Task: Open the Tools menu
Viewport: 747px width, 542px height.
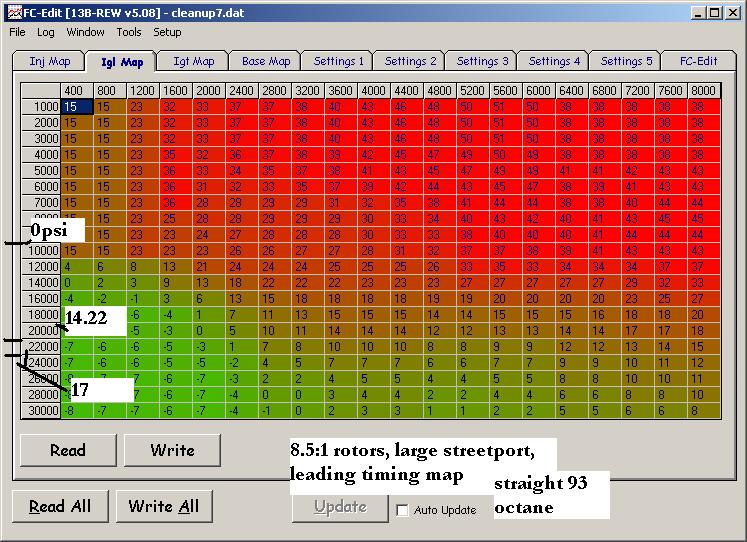Action: pos(129,32)
